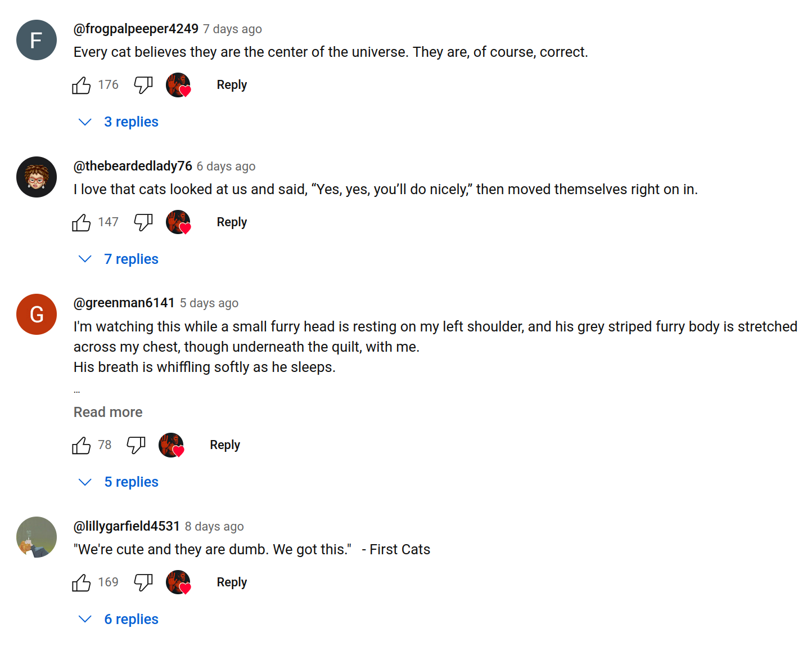Thumbs down the @greenman6141 comment

pos(136,445)
